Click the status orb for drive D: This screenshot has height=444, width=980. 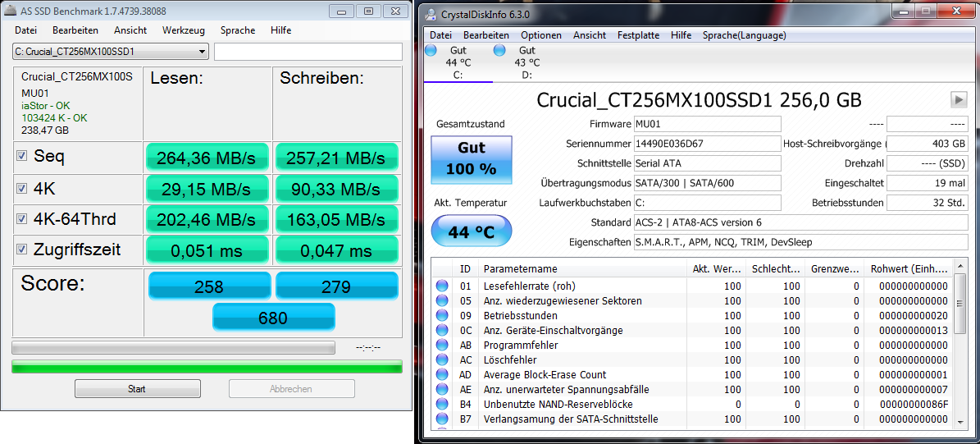[x=499, y=50]
